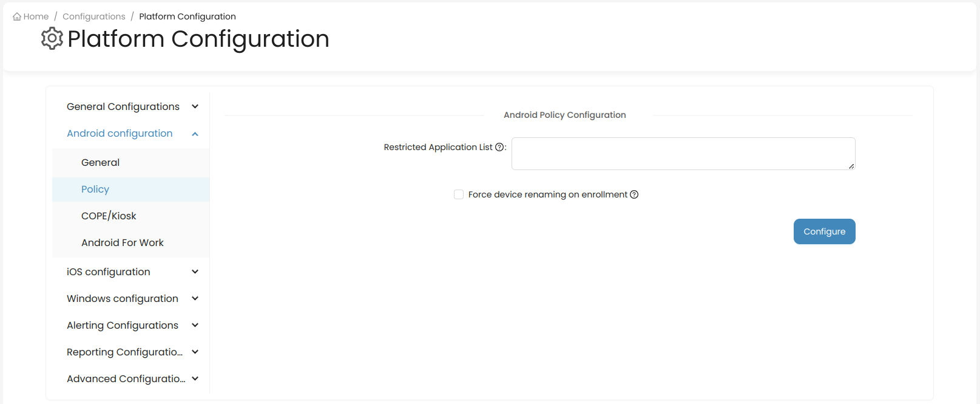Open help icon for Force device renaming
Image resolution: width=980 pixels, height=404 pixels.
click(634, 194)
